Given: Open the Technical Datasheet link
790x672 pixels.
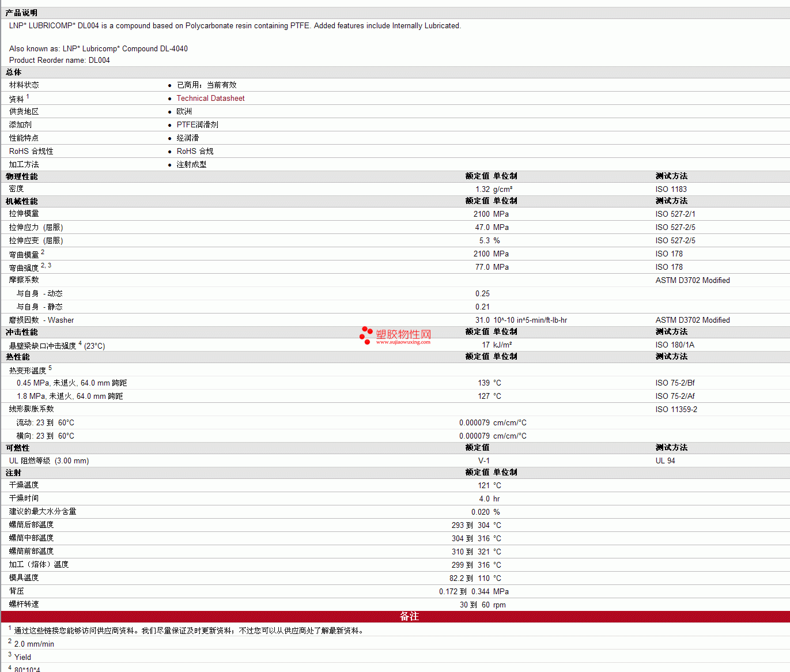Looking at the screenshot, I should click(210, 99).
